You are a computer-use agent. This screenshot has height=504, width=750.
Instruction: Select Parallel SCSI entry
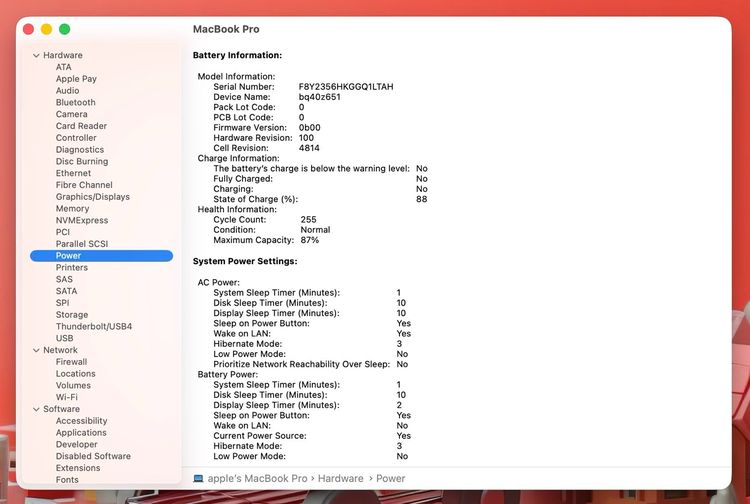click(82, 243)
